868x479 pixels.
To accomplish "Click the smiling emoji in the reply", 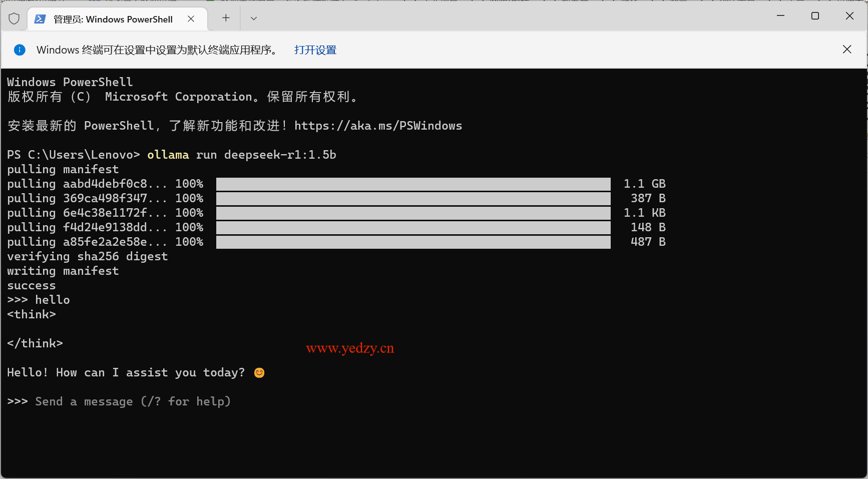I will (x=259, y=373).
